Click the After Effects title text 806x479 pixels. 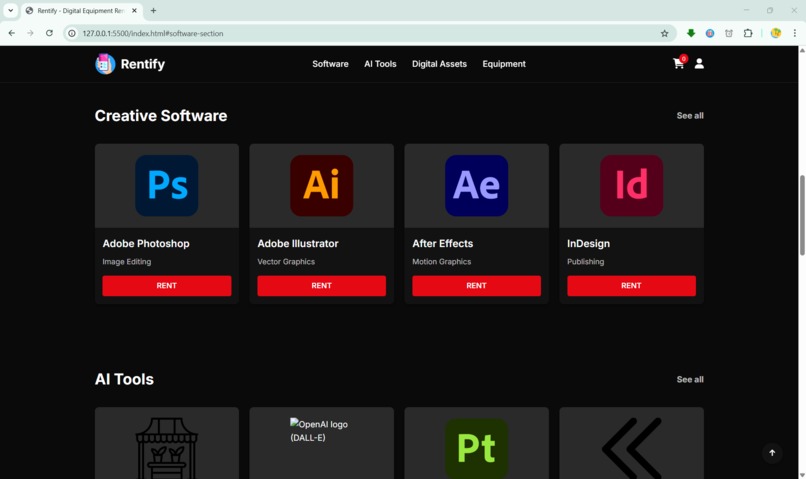tap(443, 244)
